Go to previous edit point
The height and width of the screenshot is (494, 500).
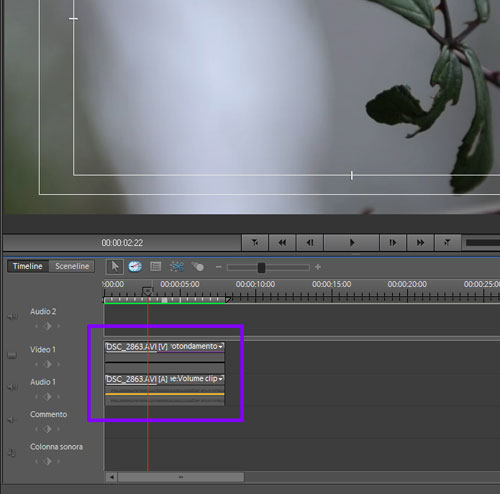tap(255, 243)
